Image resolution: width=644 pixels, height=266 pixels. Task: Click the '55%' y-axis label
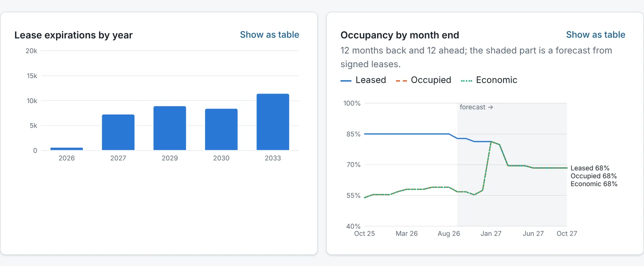click(353, 195)
